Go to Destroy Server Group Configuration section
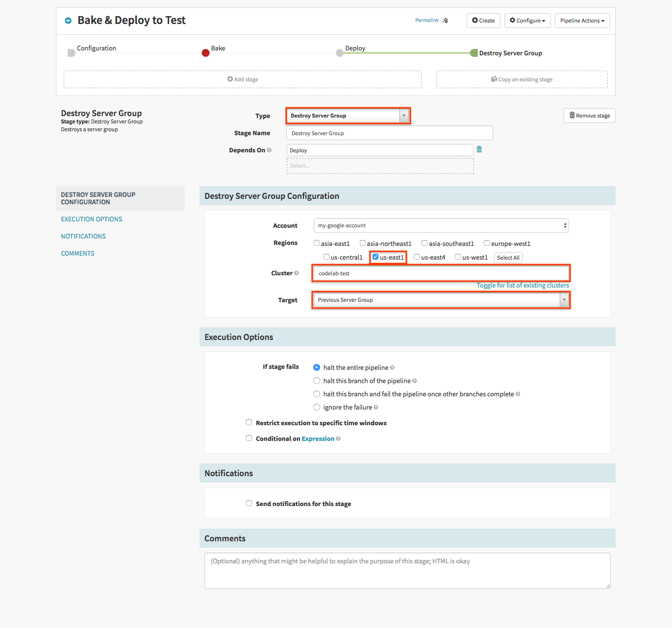Image resolution: width=672 pixels, height=630 pixels. (120, 198)
